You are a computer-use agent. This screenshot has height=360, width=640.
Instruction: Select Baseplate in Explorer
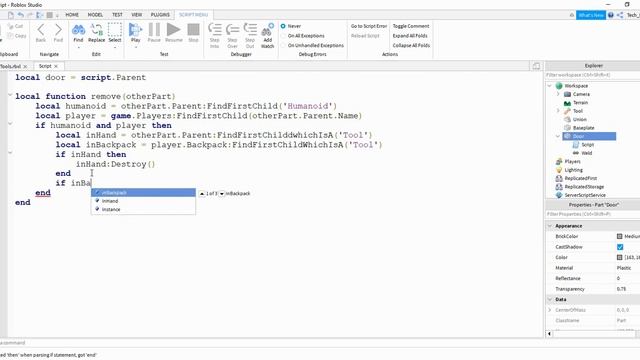tap(583, 128)
